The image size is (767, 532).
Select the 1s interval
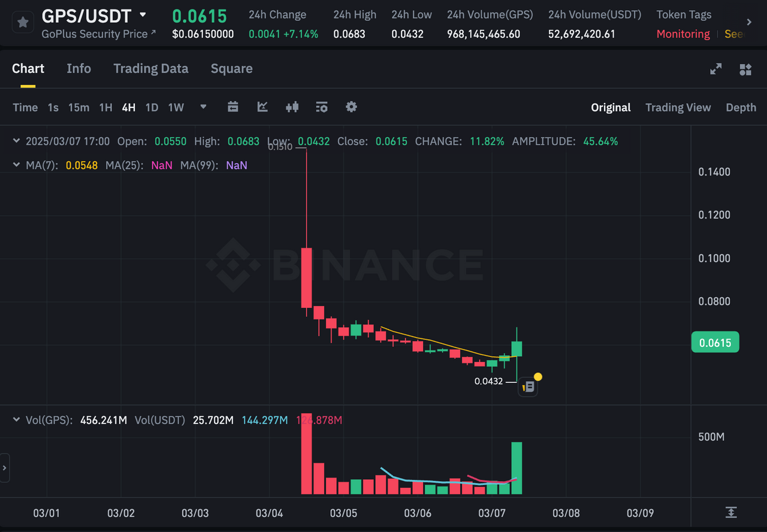(53, 107)
